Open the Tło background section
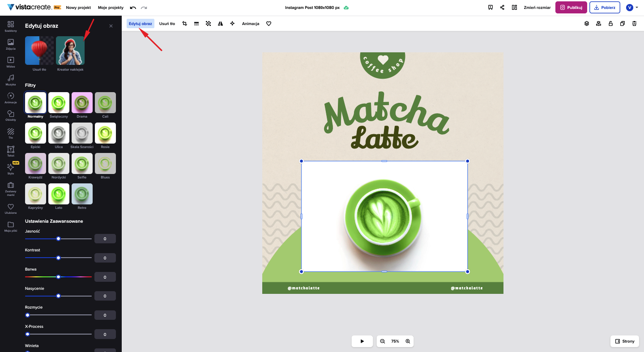The image size is (644, 352). click(11, 133)
